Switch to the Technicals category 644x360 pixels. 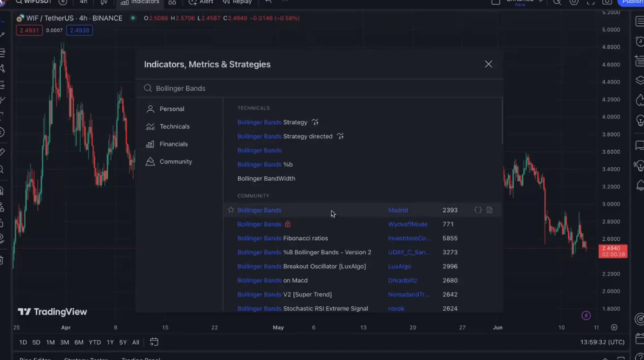[174, 127]
